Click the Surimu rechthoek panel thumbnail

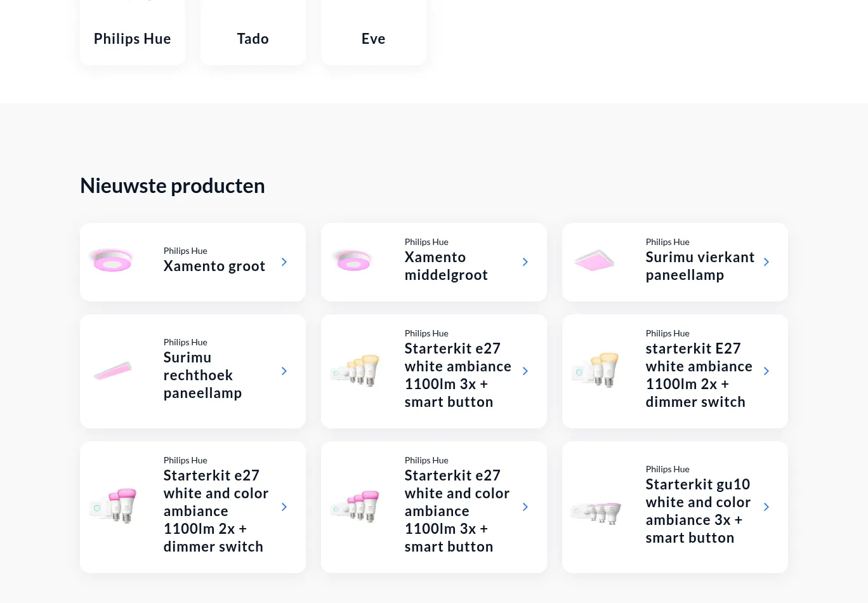pos(113,371)
